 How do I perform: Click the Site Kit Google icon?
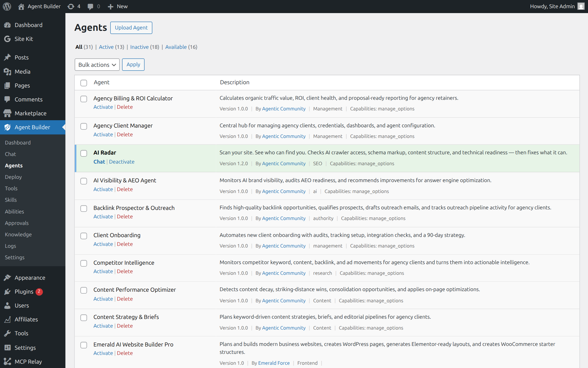pyautogui.click(x=8, y=39)
